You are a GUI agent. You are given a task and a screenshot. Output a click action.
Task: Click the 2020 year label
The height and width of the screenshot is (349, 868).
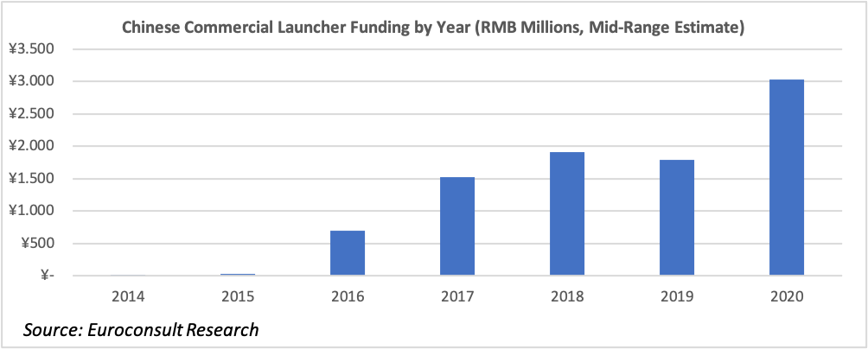click(x=787, y=296)
